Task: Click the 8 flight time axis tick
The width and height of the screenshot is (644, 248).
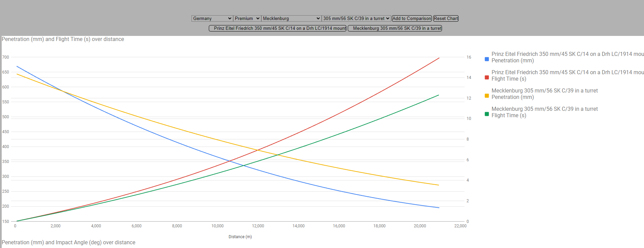Action: 468,139
